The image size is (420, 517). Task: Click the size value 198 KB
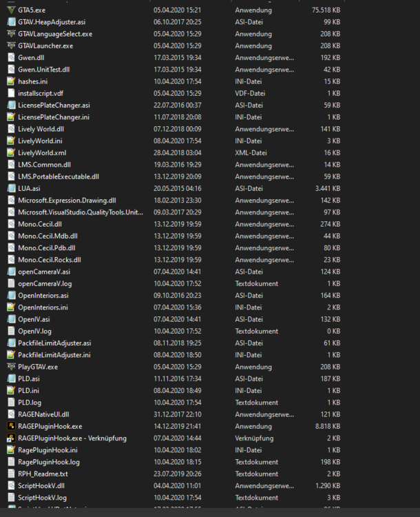(x=330, y=462)
